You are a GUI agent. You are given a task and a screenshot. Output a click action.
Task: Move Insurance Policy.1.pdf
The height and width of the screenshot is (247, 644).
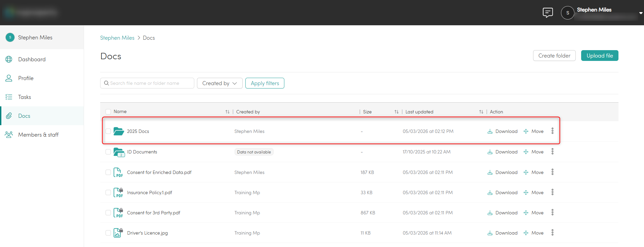tap(533, 192)
